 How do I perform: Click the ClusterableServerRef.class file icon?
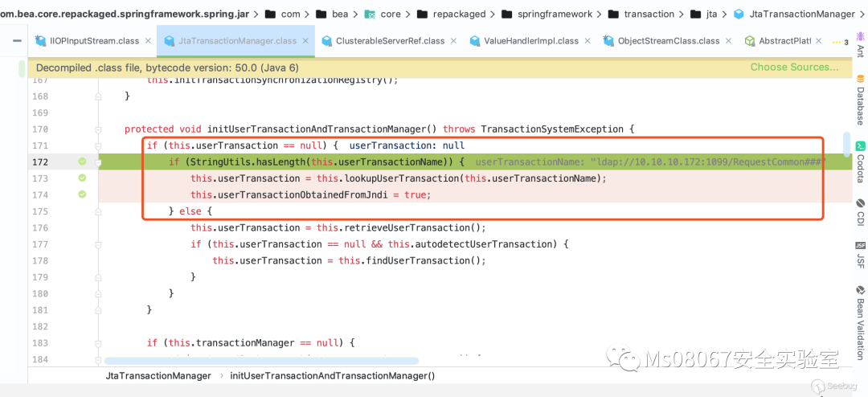click(326, 40)
